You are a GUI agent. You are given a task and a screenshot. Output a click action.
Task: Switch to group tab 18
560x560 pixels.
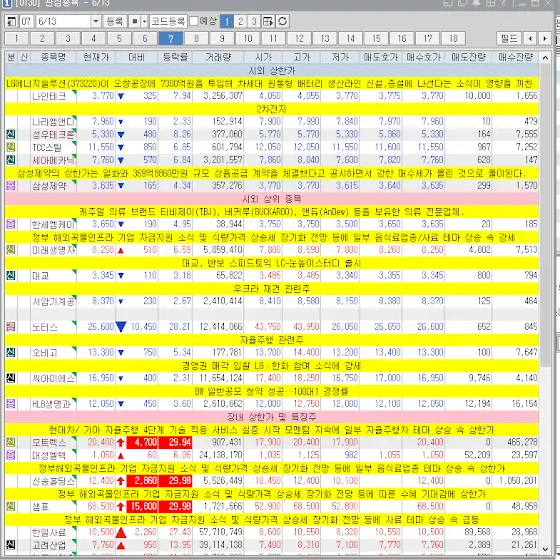point(454,39)
